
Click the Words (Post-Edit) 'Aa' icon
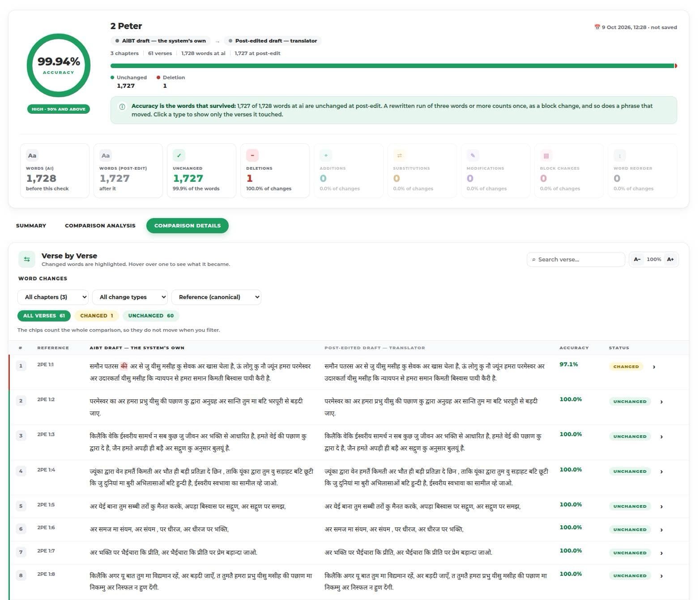coord(106,155)
